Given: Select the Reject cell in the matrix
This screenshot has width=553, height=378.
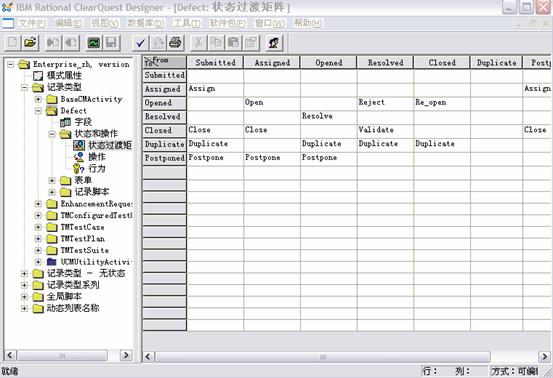Looking at the screenshot, I should click(x=385, y=103).
